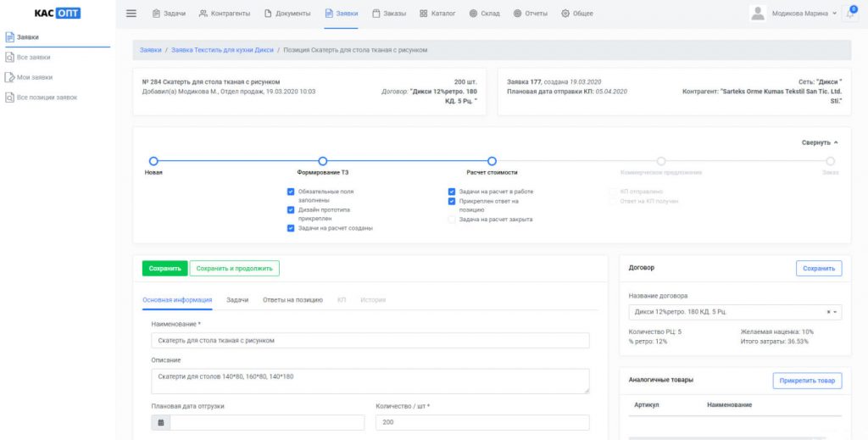Open the calendar icon for shipment date
868x440 pixels.
coord(160,422)
